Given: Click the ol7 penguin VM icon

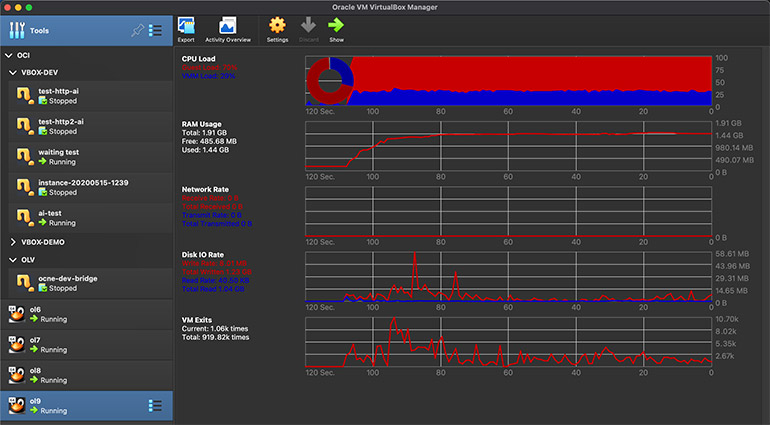Looking at the screenshot, I should coord(17,344).
